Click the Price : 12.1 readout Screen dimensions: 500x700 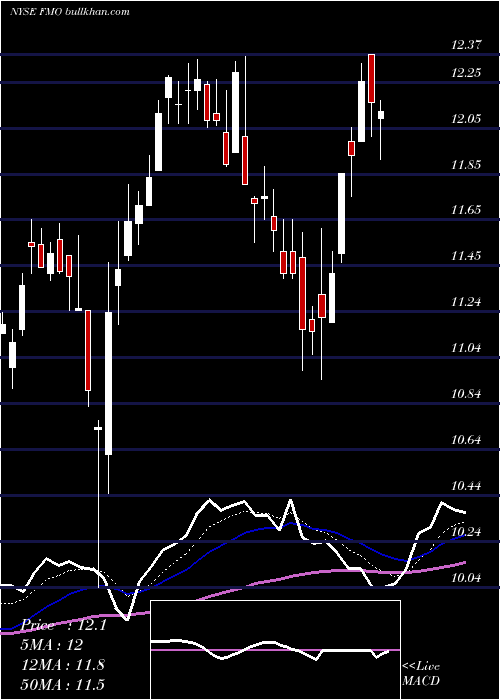[64, 625]
